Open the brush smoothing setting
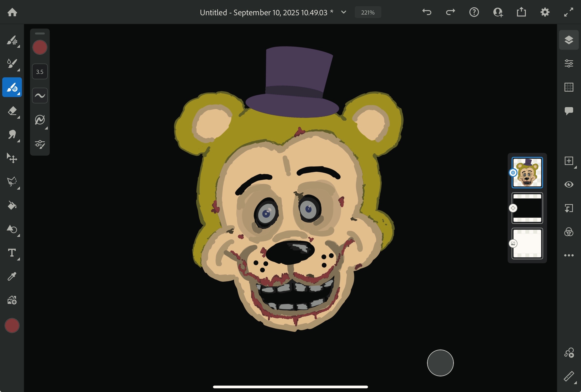Screen dimensions: 581x392 (x=40, y=96)
